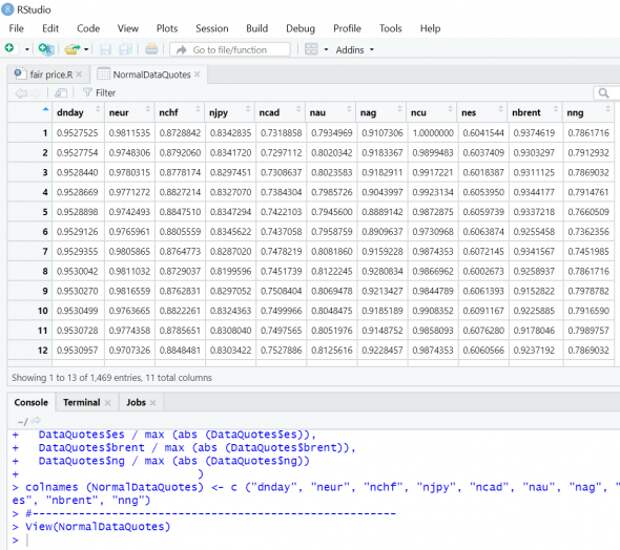Sort the table by ncu column

pos(433,113)
